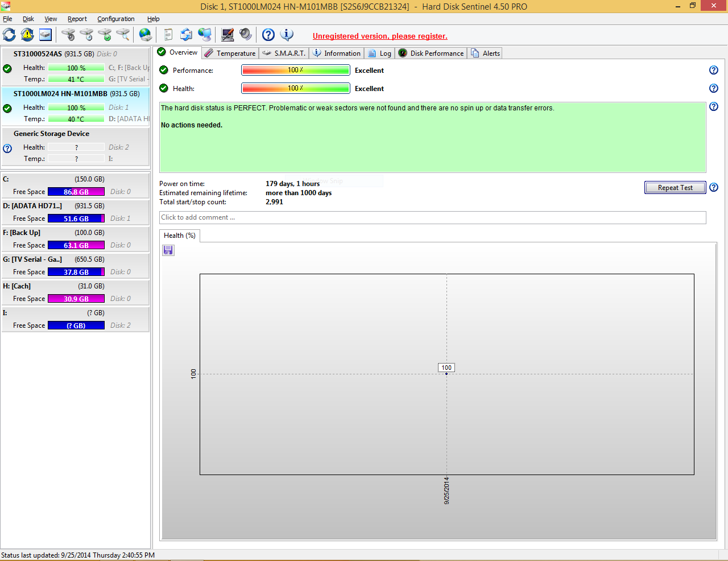
Task: Switch to the Alerts tab
Action: coord(485,53)
